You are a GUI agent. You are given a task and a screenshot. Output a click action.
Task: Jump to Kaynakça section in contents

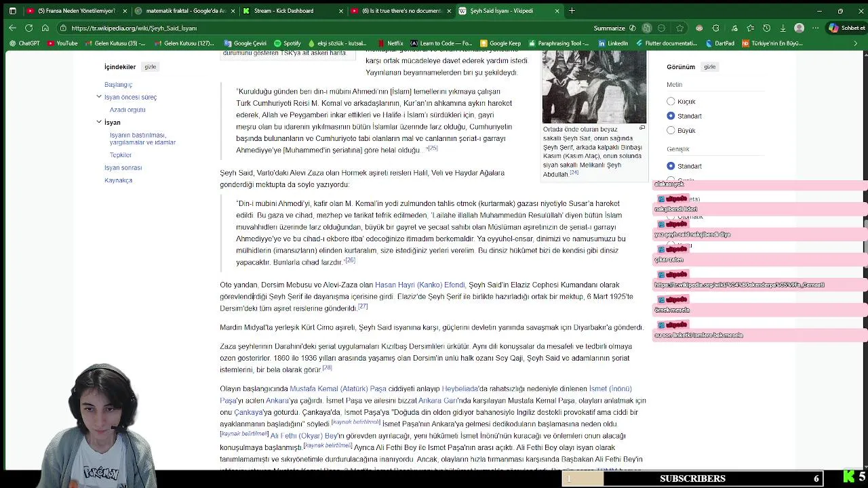(x=118, y=180)
